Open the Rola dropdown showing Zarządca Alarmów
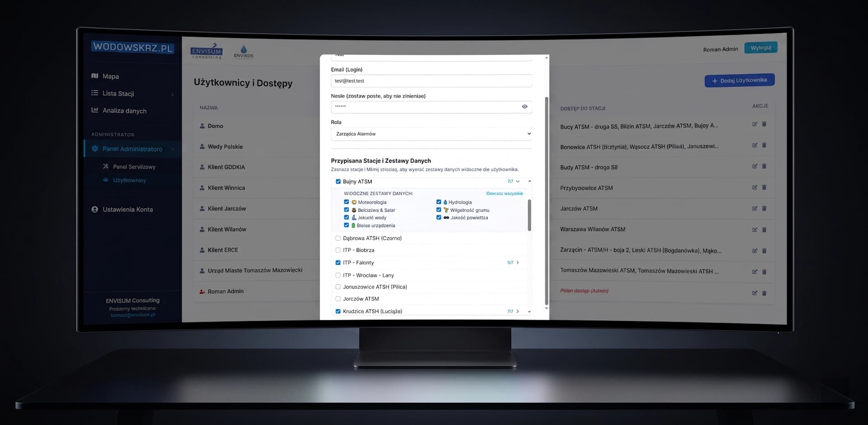The image size is (868, 425). click(x=431, y=134)
